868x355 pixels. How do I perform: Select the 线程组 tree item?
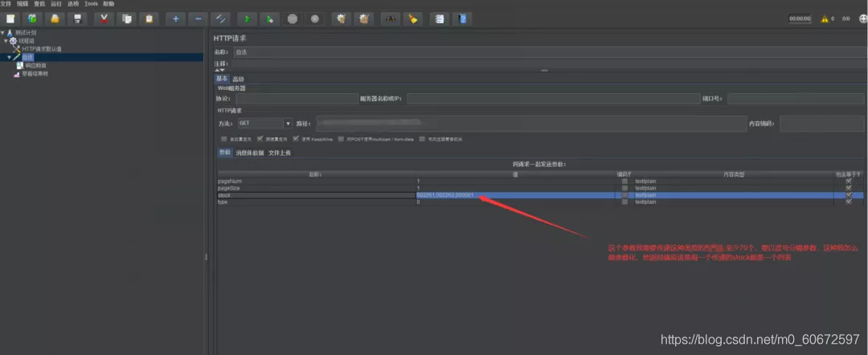[x=26, y=41]
